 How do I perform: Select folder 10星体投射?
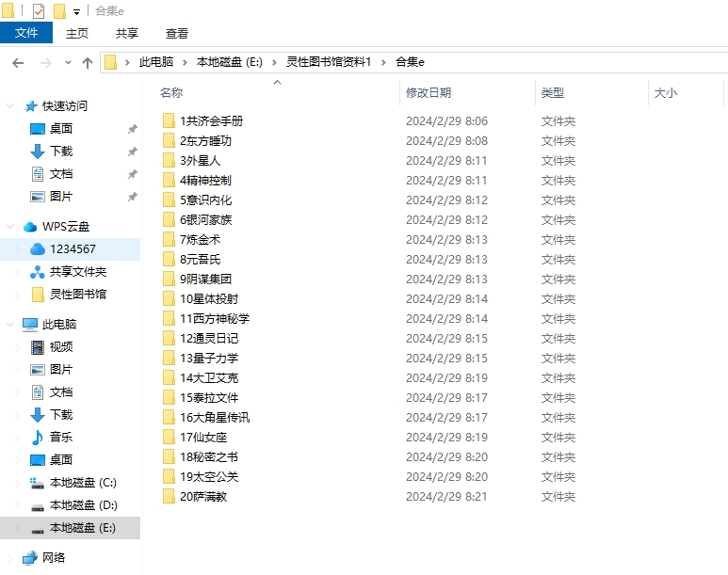209,299
